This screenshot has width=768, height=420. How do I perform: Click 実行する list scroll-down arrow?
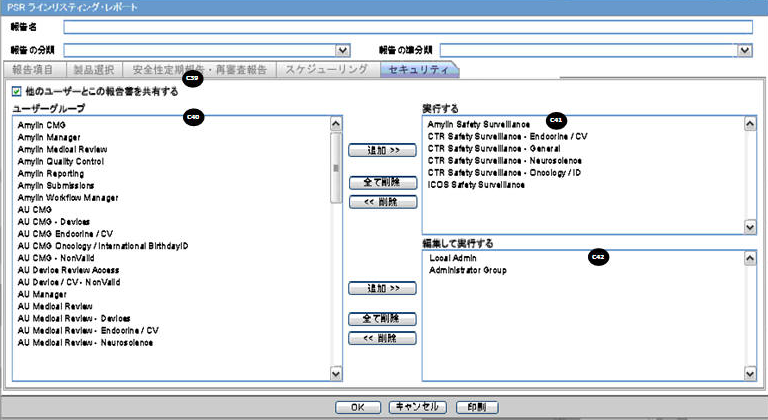tap(750, 226)
